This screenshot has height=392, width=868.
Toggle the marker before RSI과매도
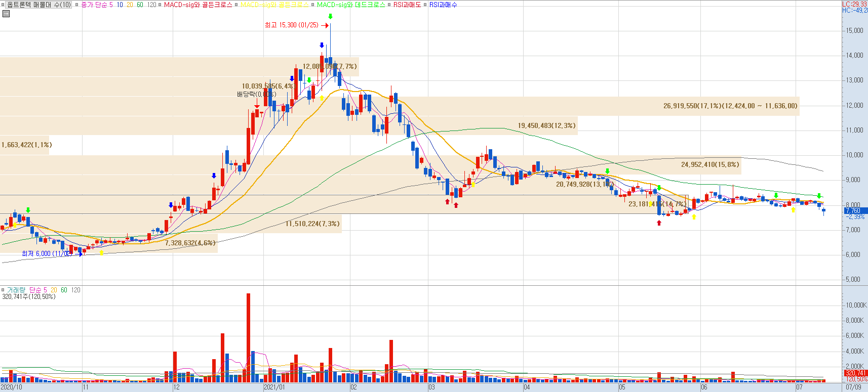pos(389,5)
